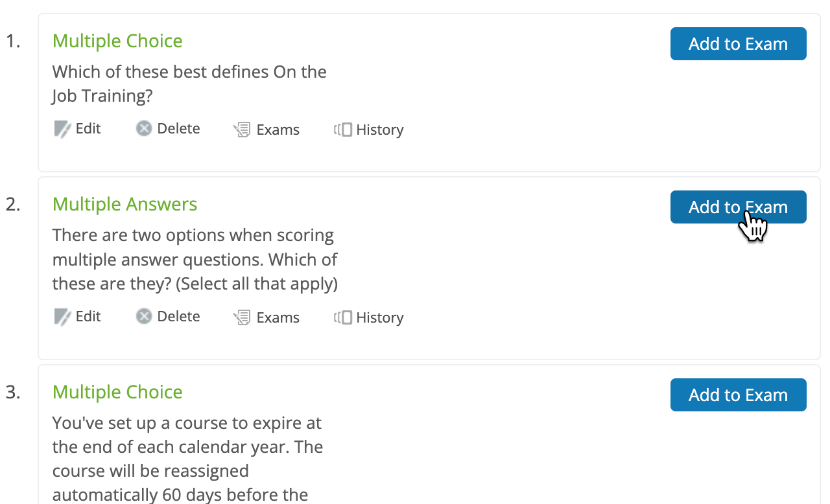Viewport: 830px width, 504px height.
Task: Add question 1 to the exam
Action: tap(738, 43)
